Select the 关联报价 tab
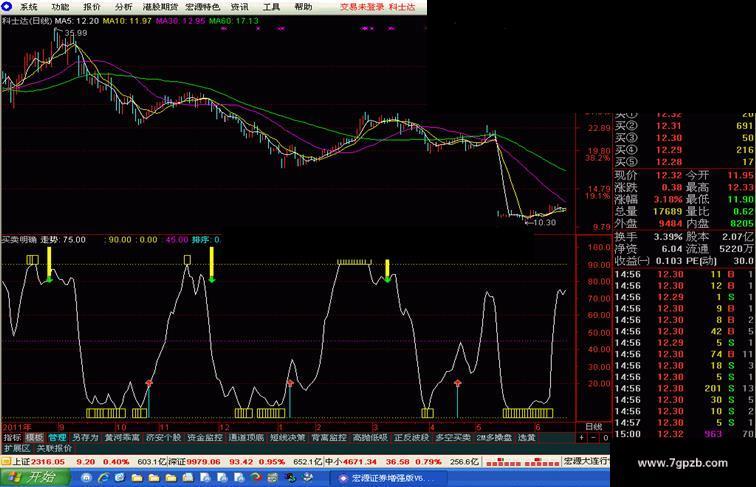The image size is (756, 487). [x=54, y=448]
